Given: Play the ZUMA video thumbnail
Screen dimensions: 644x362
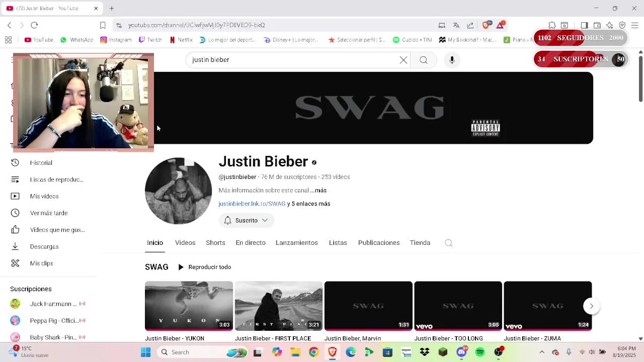Looking at the screenshot, I should (547, 306).
